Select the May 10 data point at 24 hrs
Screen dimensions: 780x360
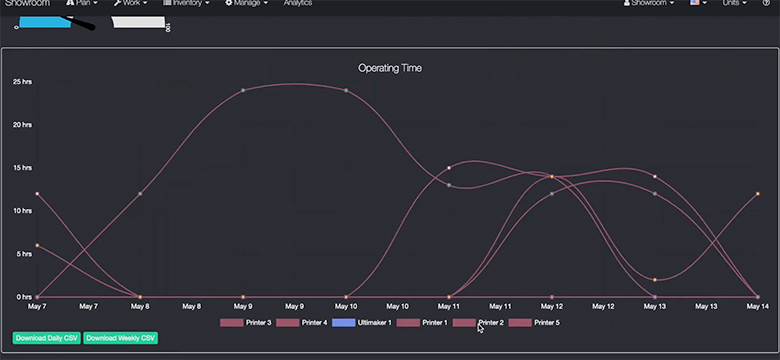(x=346, y=90)
